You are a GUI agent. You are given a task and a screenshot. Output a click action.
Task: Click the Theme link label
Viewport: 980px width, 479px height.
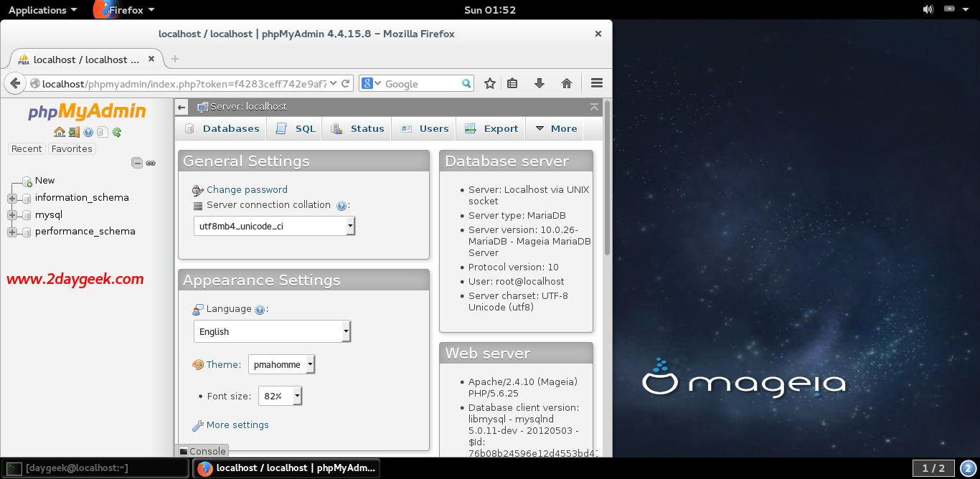[223, 364]
